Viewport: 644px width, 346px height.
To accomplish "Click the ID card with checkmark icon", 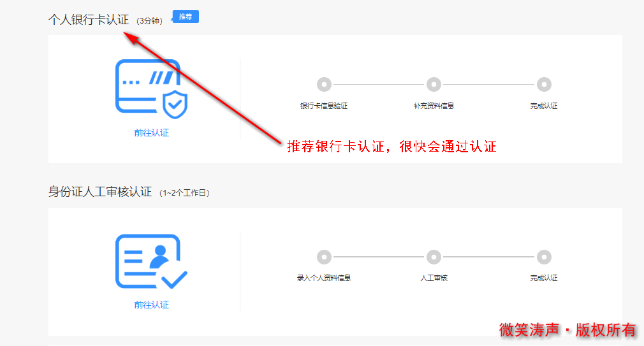I will pos(151,261).
